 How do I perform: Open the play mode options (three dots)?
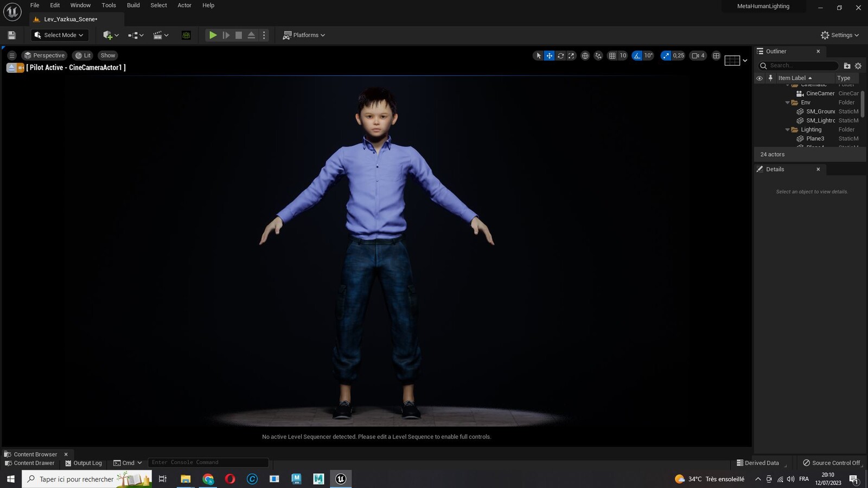coord(264,35)
